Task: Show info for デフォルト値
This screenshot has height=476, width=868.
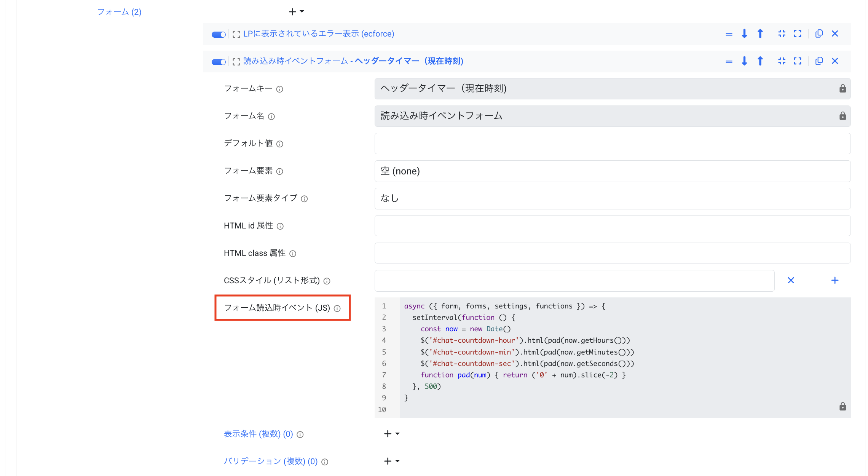Action: click(x=279, y=144)
